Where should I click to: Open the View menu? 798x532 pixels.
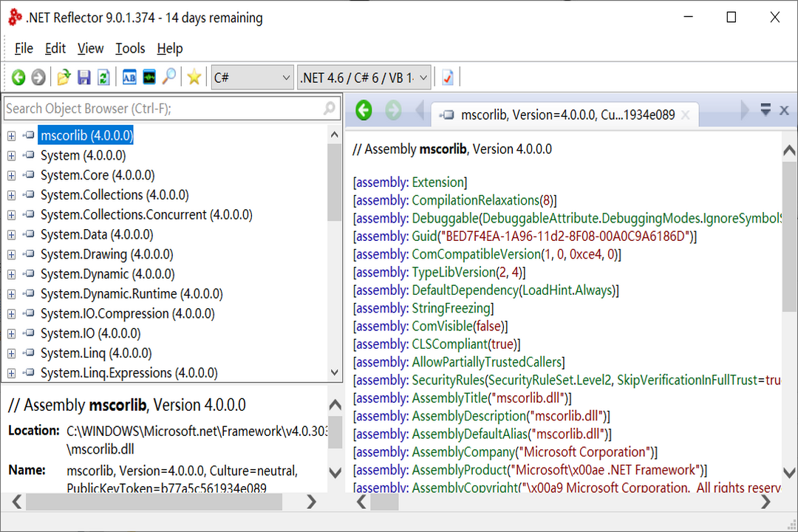tap(90, 49)
